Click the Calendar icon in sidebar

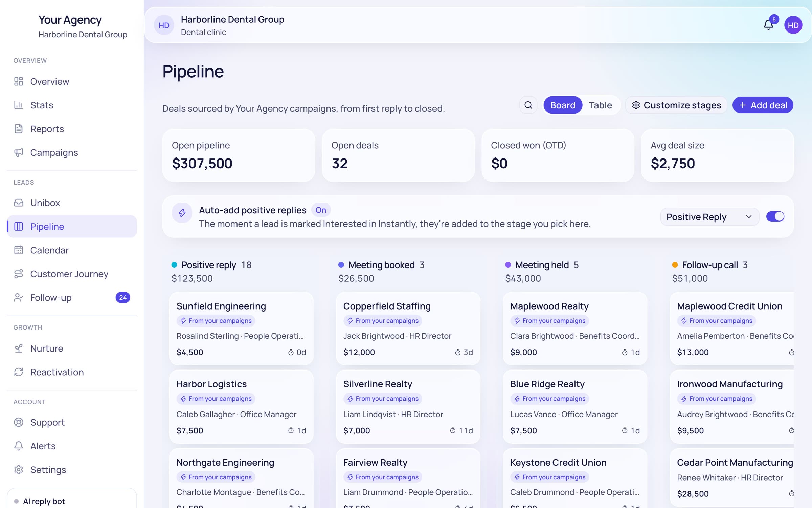pyautogui.click(x=19, y=250)
